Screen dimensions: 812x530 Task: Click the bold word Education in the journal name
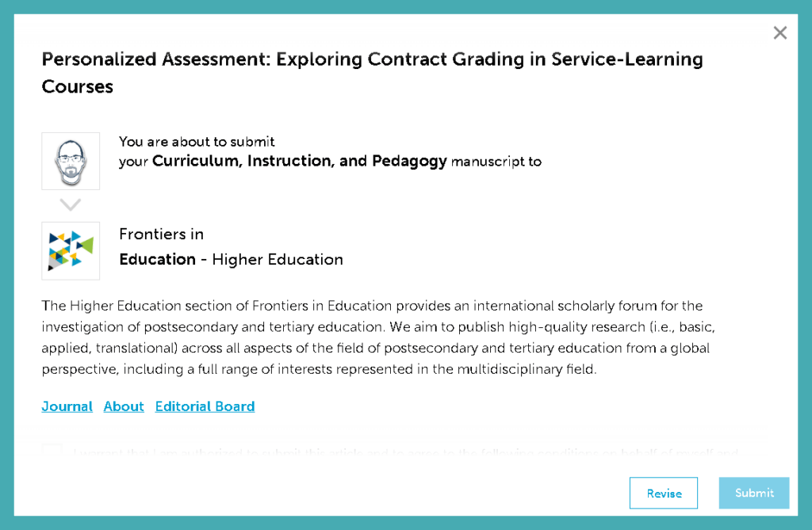click(157, 259)
